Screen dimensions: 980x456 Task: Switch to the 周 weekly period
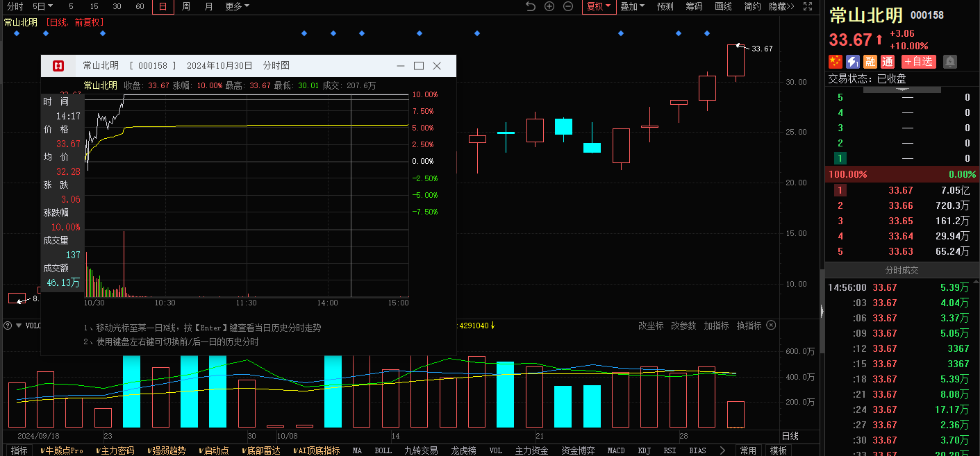click(186, 6)
